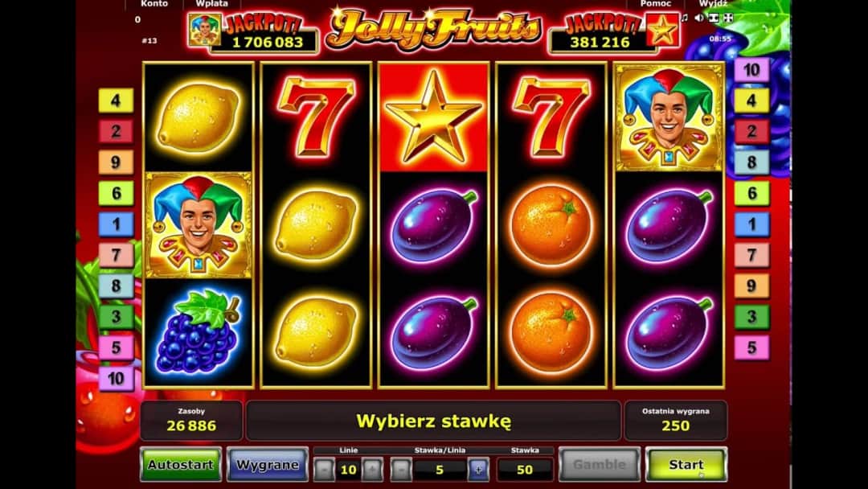This screenshot has height=489, width=868.
Task: Toggle the music note icon
Action: [685, 18]
